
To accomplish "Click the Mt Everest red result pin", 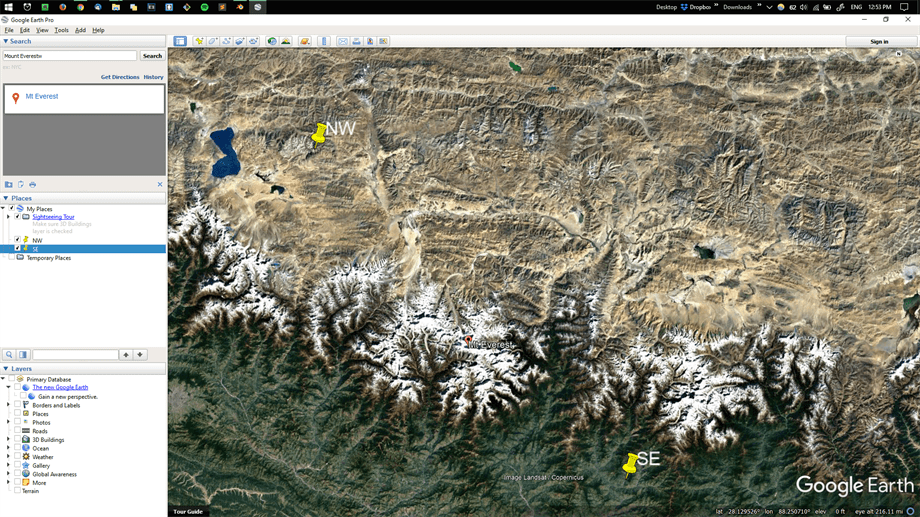I will coord(15,97).
